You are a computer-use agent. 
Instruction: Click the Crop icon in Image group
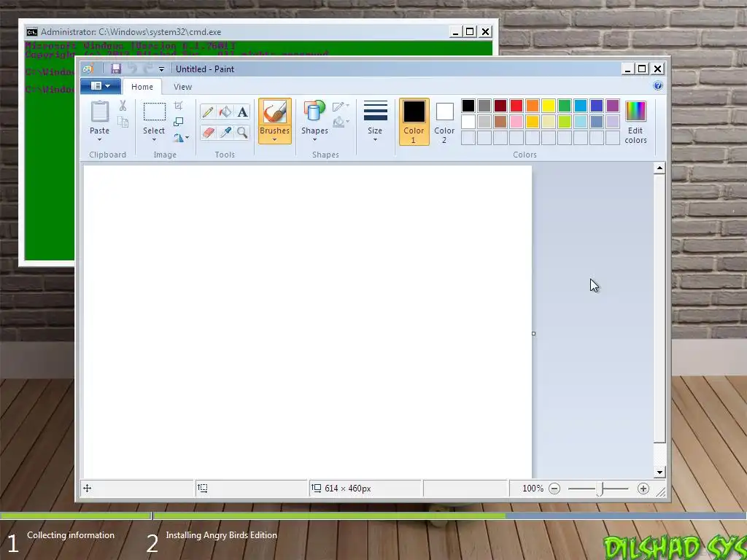coord(179,105)
